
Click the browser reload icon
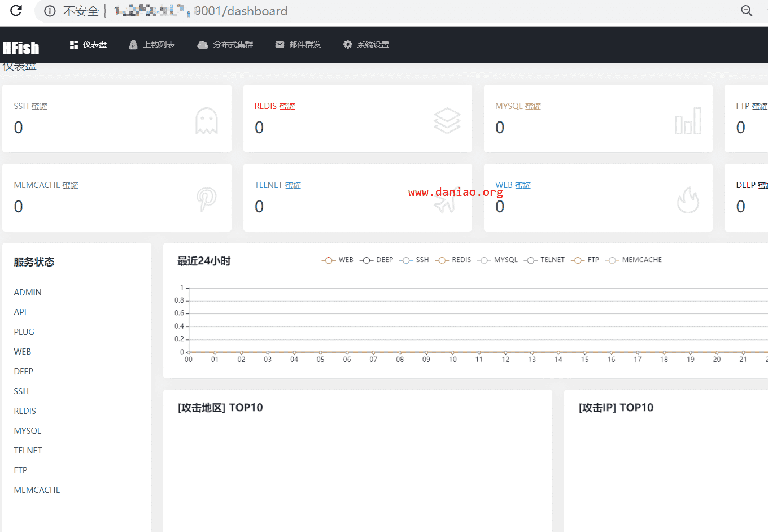coord(16,10)
